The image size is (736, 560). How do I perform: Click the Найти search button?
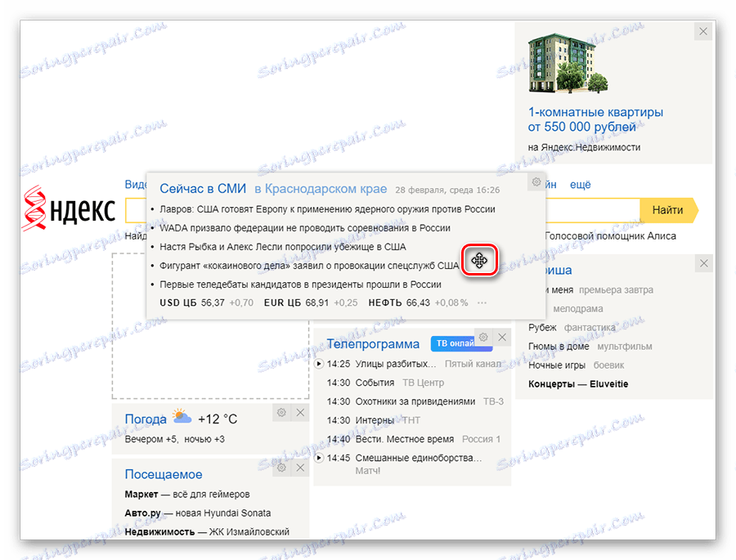[x=668, y=210]
